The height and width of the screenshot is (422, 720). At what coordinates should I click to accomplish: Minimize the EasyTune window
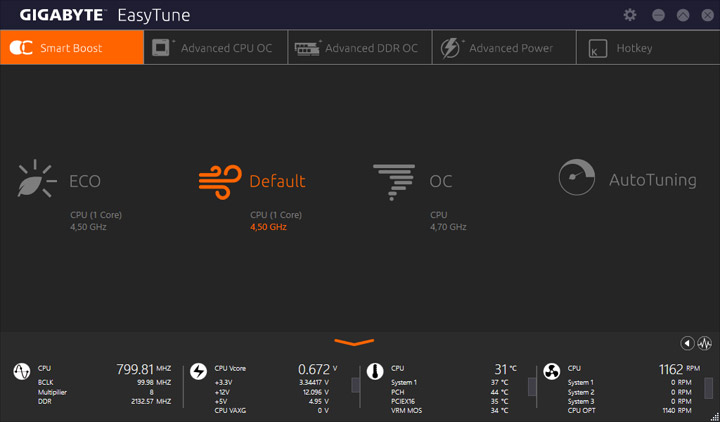click(x=658, y=15)
